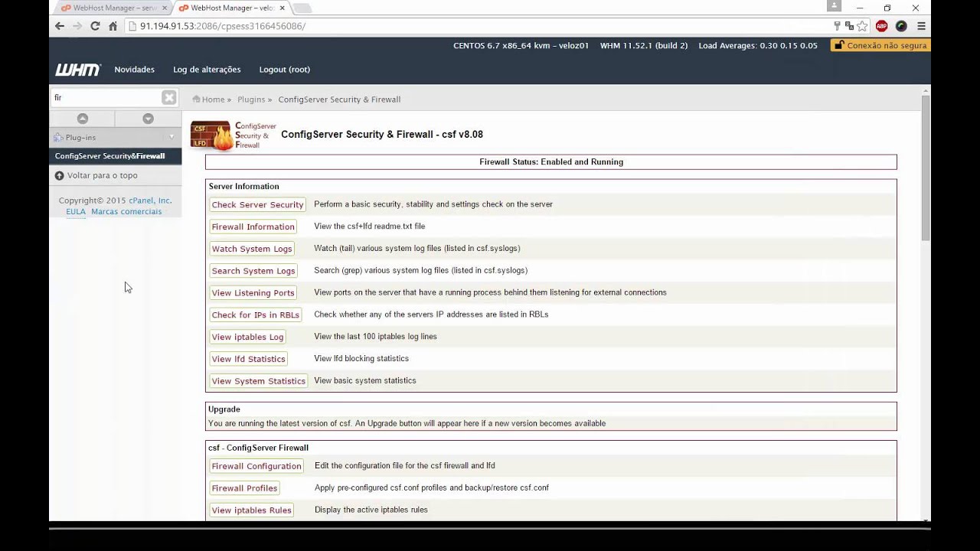Click Check for IPs in RBLs
The height and width of the screenshot is (551, 980).
click(256, 315)
